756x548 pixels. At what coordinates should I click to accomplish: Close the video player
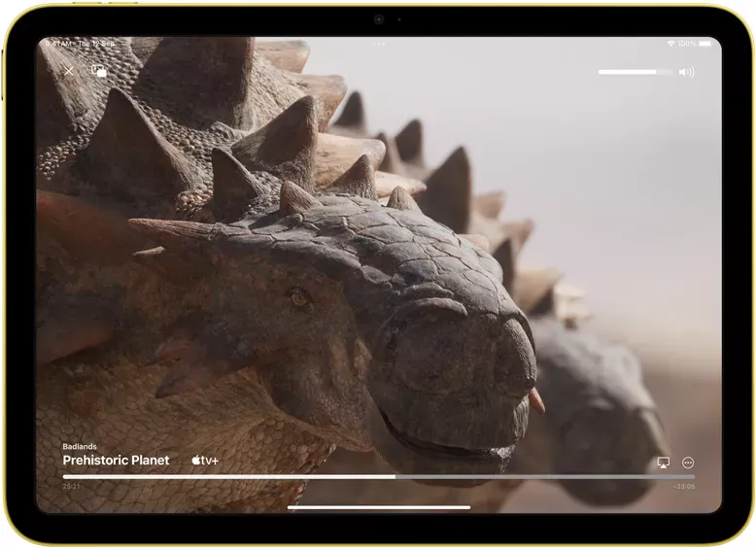click(x=69, y=71)
